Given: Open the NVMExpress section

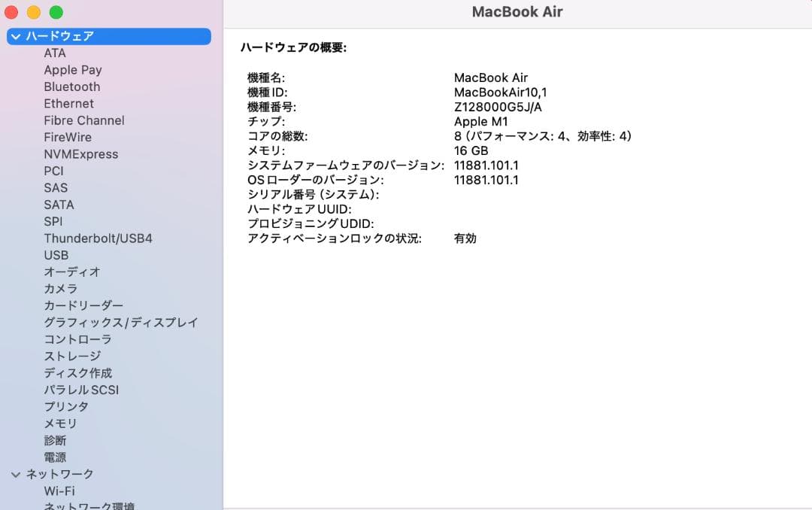Looking at the screenshot, I should pos(81,154).
